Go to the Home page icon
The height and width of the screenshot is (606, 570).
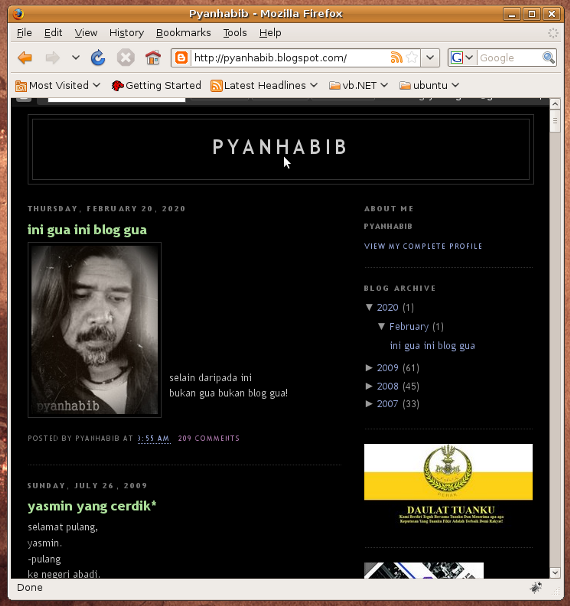tap(153, 58)
